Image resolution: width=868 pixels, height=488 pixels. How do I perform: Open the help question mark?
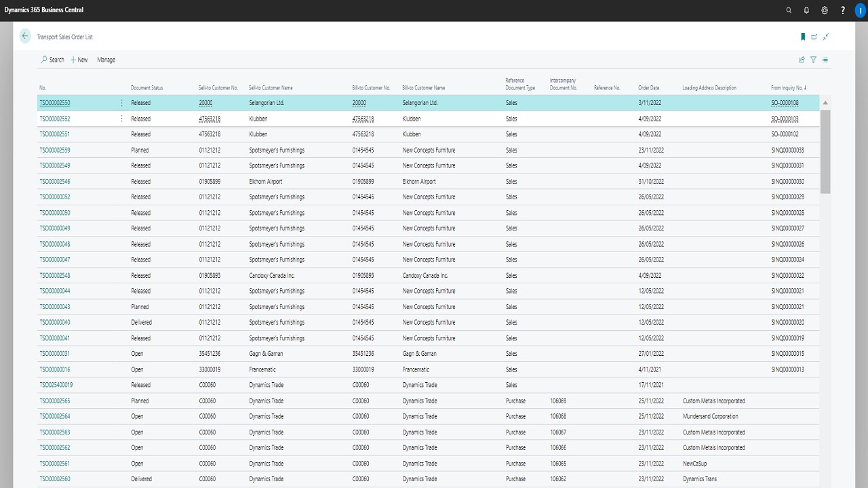[x=843, y=10]
